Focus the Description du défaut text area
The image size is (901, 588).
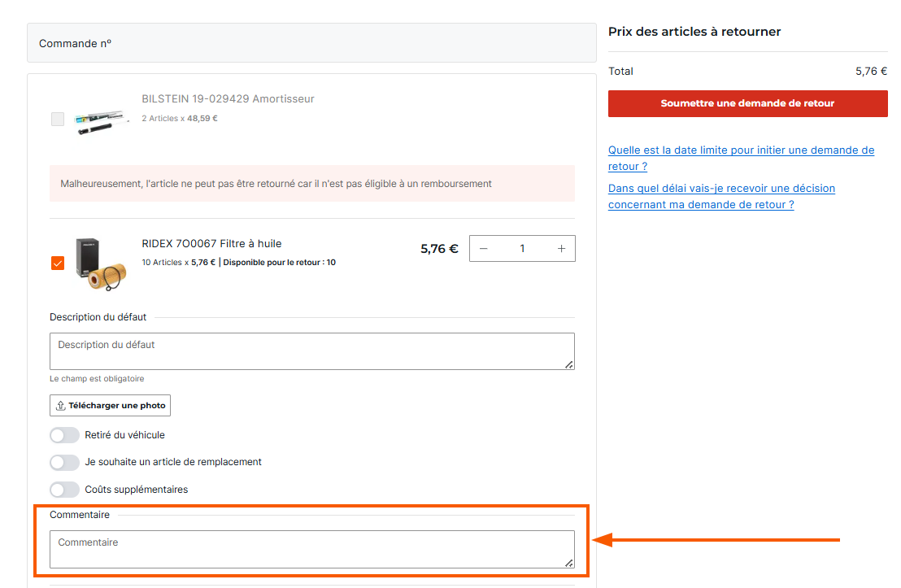(x=312, y=351)
